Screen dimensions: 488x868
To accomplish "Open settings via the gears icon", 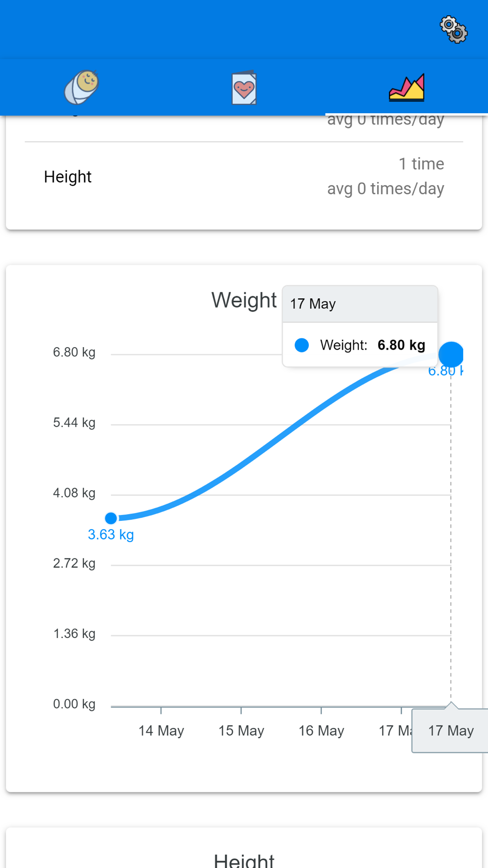I will pyautogui.click(x=454, y=30).
